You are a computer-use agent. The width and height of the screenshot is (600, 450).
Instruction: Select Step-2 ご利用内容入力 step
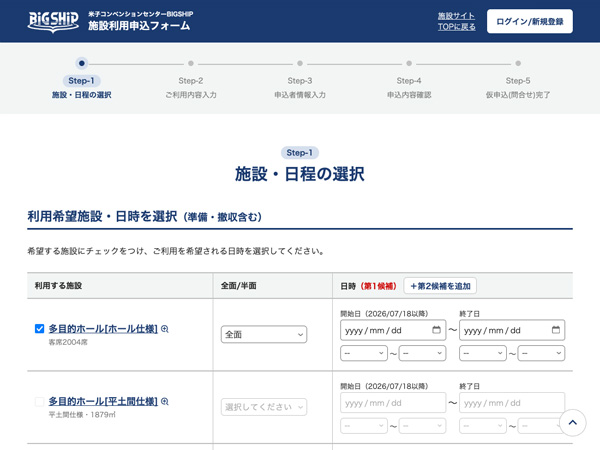[191, 79]
